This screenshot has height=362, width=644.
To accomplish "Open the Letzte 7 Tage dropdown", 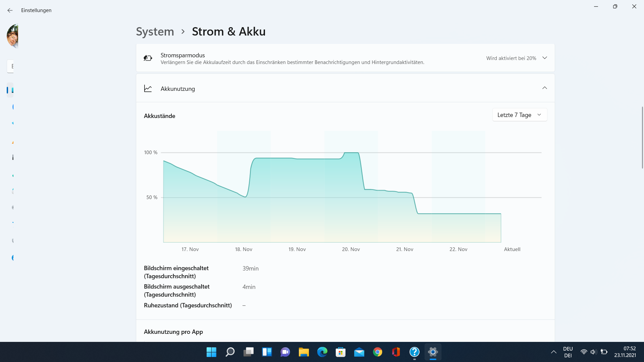I will (519, 115).
